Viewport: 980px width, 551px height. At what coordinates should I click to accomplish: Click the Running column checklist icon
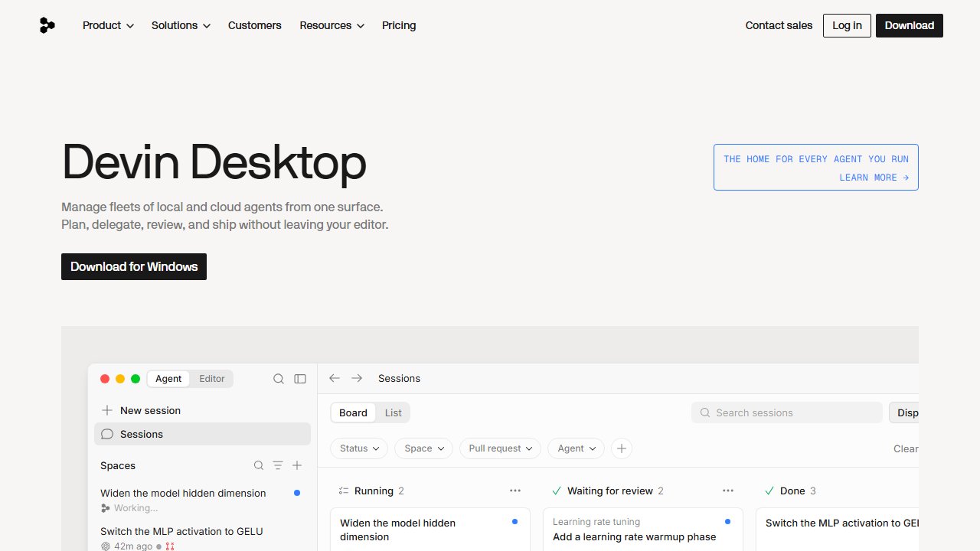tap(344, 491)
